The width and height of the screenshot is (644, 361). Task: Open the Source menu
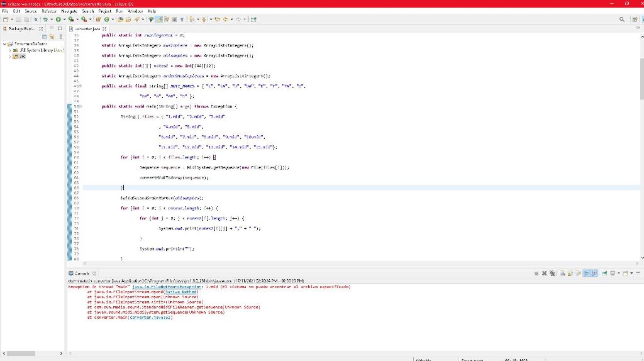[31, 11]
